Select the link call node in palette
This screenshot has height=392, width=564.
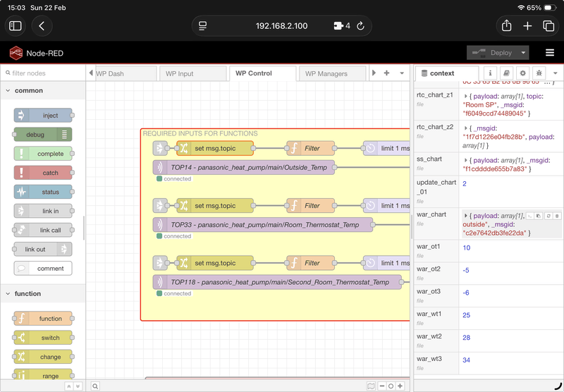(x=43, y=230)
